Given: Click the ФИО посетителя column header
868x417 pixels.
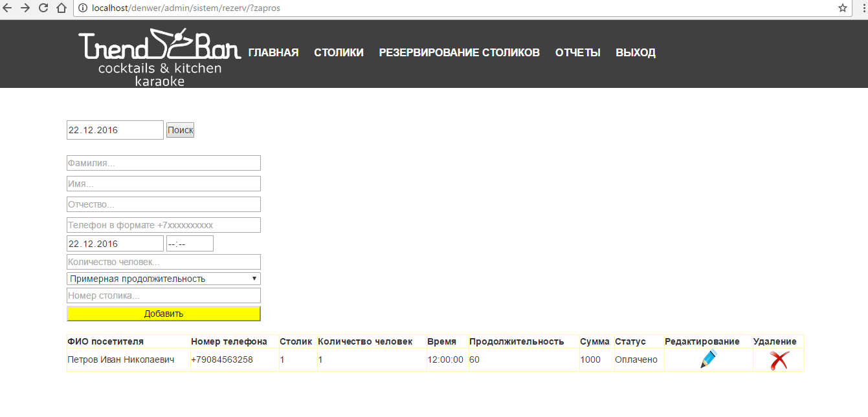Looking at the screenshot, I should [x=106, y=341].
